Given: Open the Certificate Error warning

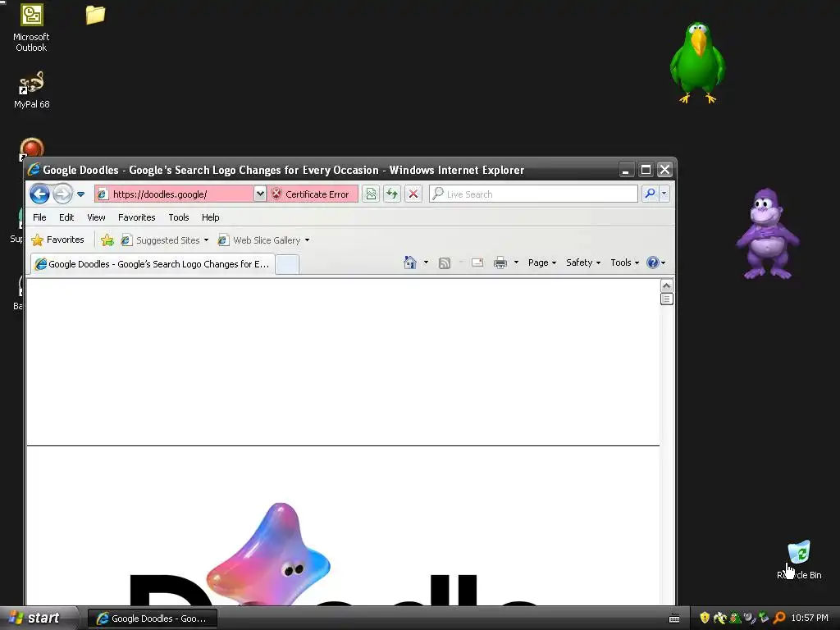Looking at the screenshot, I should pyautogui.click(x=313, y=194).
